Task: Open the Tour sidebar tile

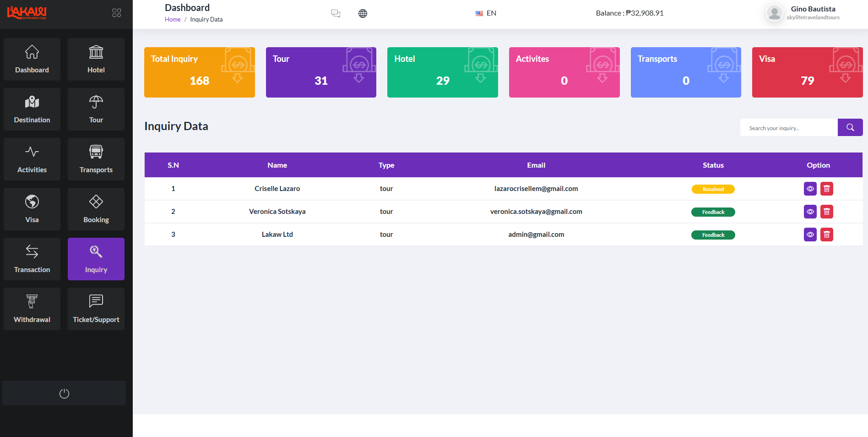Action: coord(96,109)
